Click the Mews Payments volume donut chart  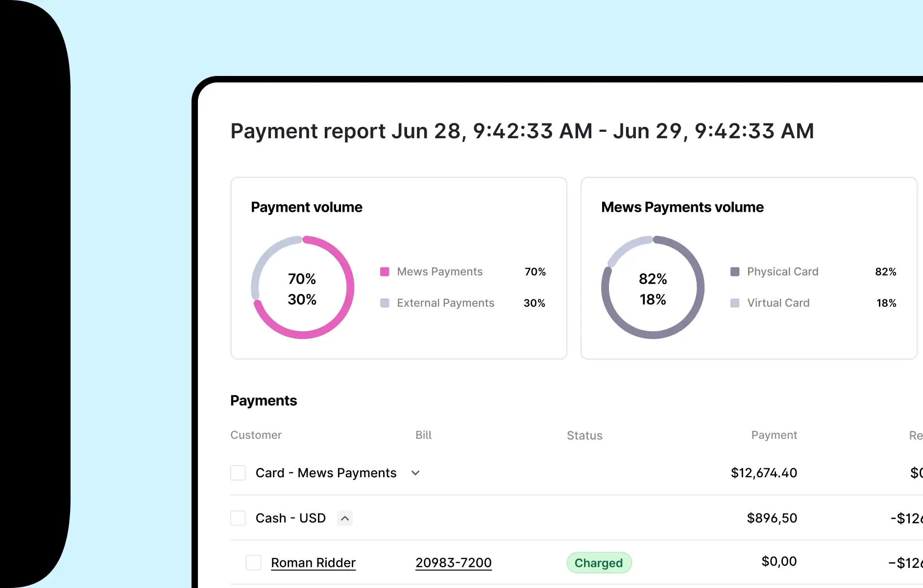(x=653, y=288)
